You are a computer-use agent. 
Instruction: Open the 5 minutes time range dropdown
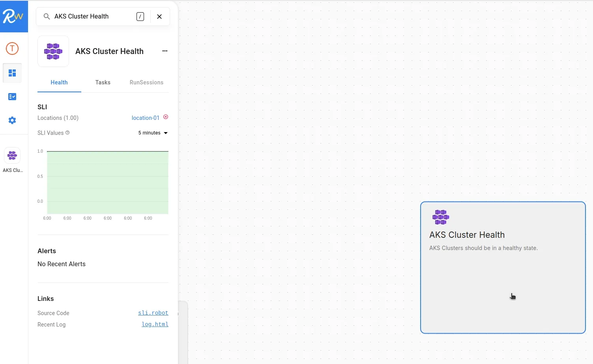click(x=153, y=133)
